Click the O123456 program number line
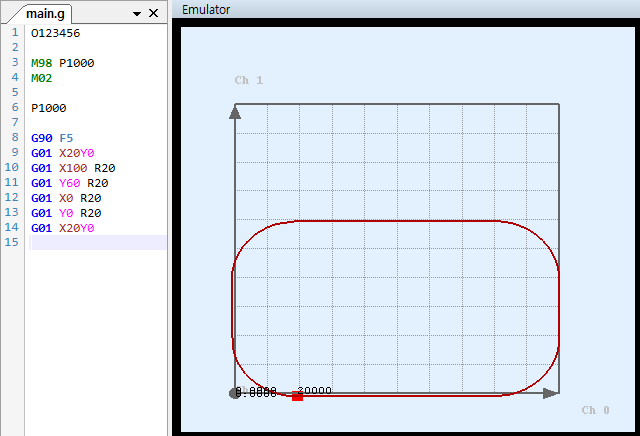 [56, 32]
